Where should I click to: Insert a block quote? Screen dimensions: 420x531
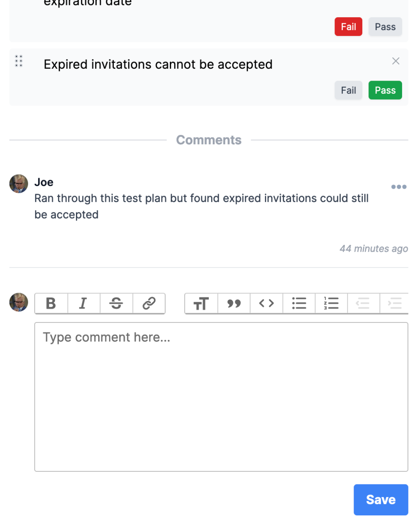tap(234, 303)
